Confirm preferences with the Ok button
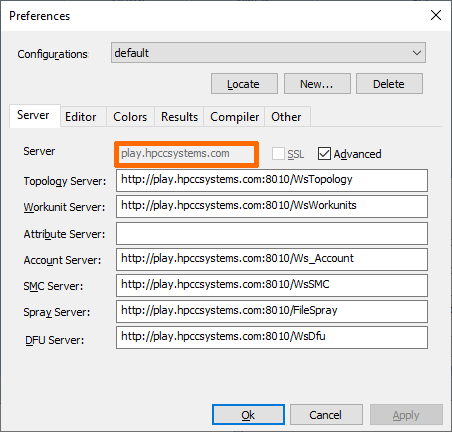The height and width of the screenshot is (432, 452). click(x=248, y=415)
